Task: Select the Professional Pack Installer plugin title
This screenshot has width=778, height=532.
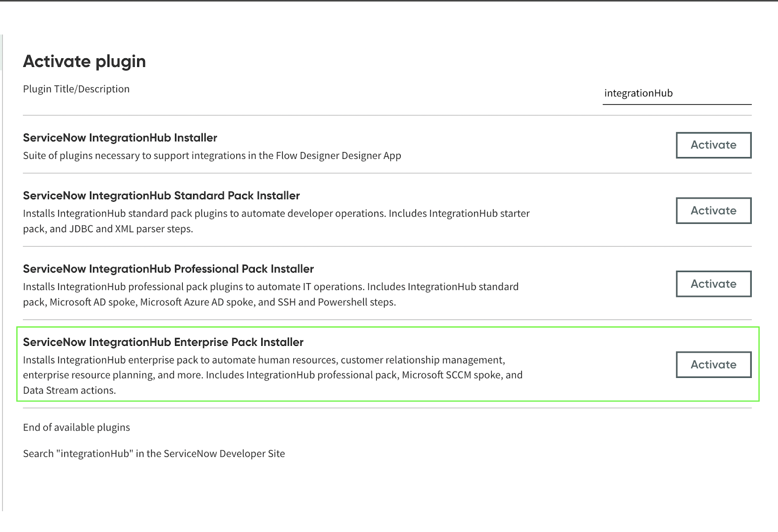Action: pyautogui.click(x=168, y=269)
